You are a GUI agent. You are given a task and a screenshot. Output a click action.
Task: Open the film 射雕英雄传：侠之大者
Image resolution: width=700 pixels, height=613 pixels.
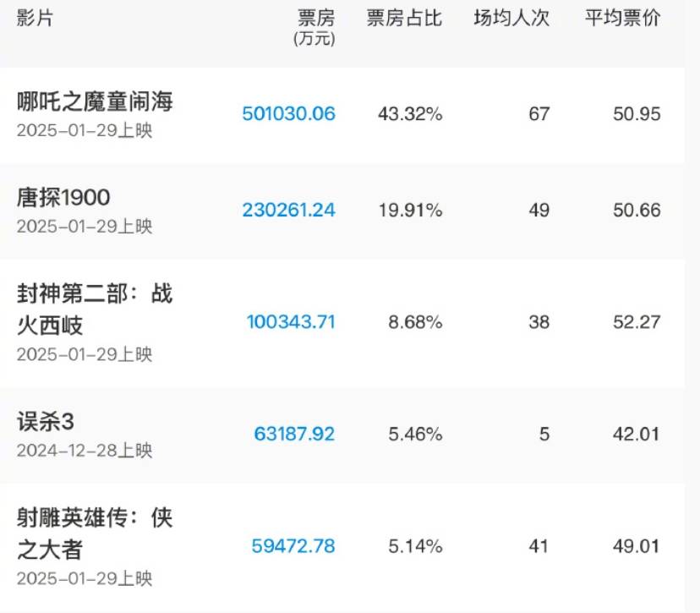[x=95, y=534]
